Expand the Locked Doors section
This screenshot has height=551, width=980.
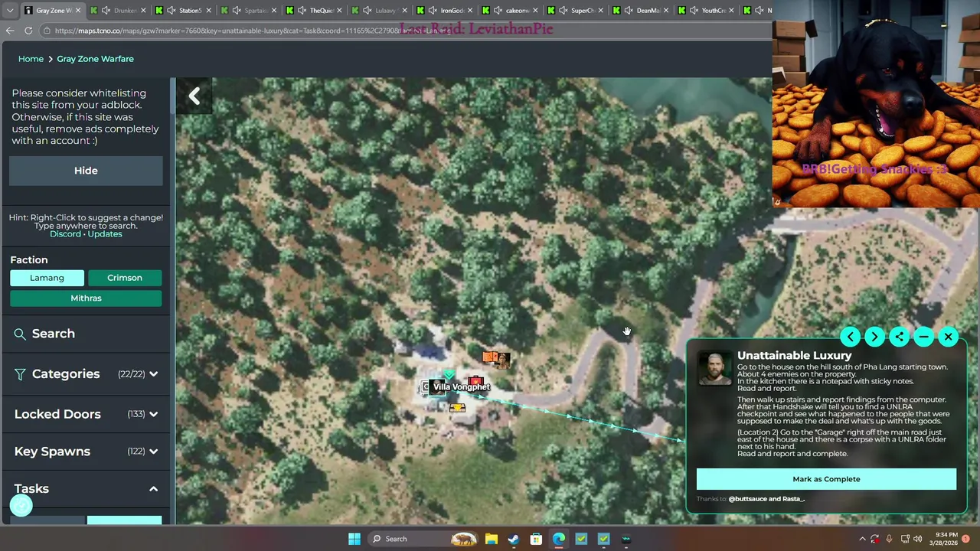click(x=86, y=414)
